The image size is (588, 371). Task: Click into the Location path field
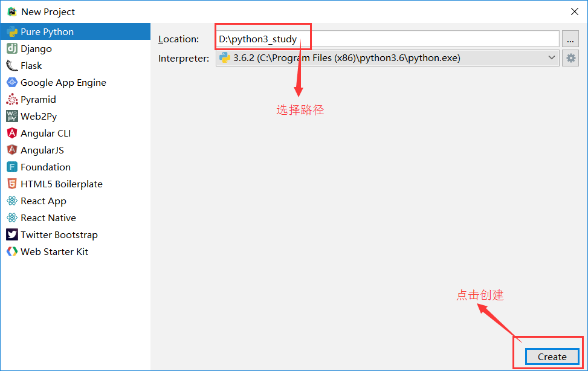pyautogui.click(x=387, y=39)
